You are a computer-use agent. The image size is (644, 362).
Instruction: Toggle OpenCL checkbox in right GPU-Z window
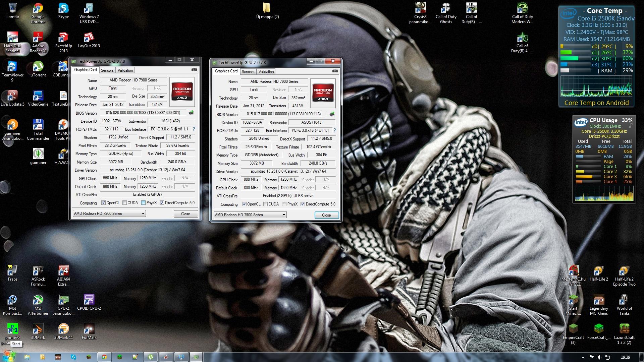pyautogui.click(x=245, y=204)
